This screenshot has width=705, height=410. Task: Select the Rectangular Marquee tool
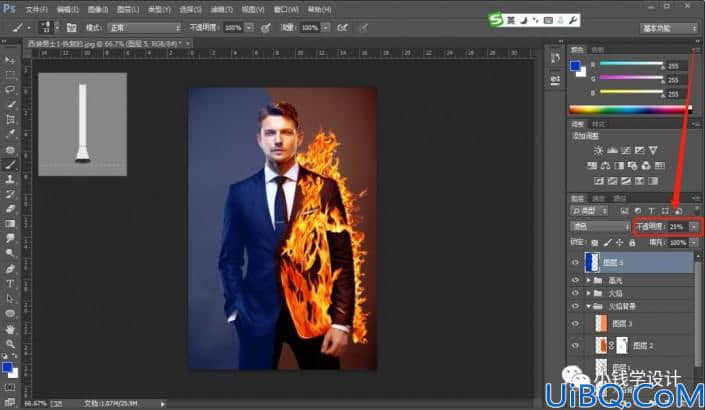tap(10, 75)
